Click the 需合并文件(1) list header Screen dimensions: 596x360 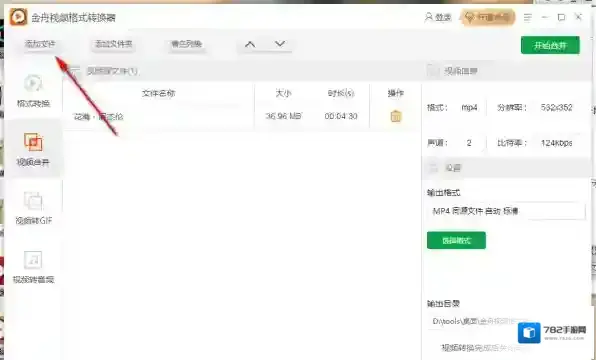pos(112,71)
